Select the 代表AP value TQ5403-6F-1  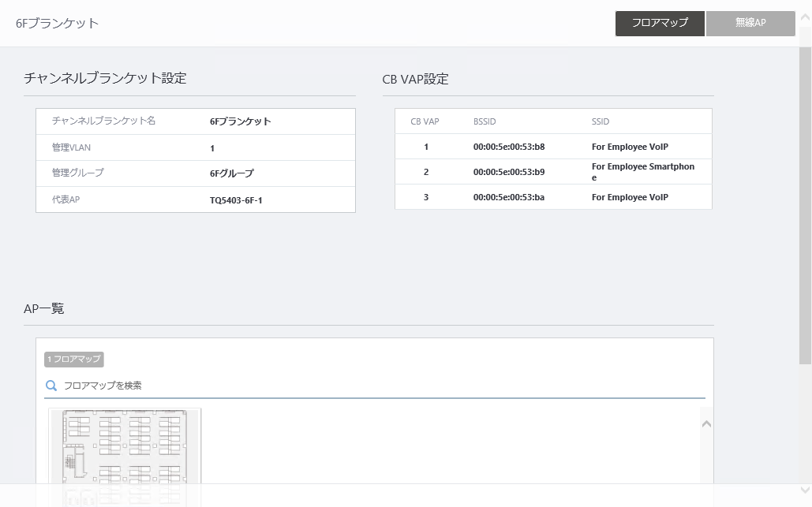[236, 200]
